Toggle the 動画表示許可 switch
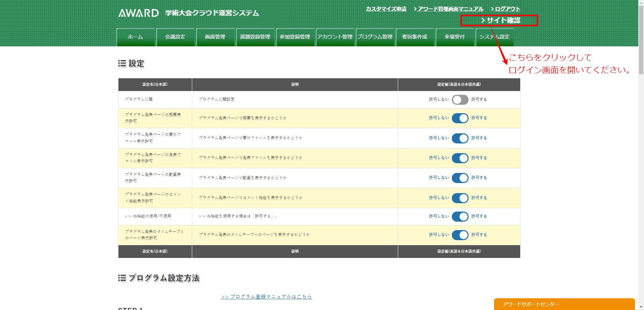 point(460,178)
